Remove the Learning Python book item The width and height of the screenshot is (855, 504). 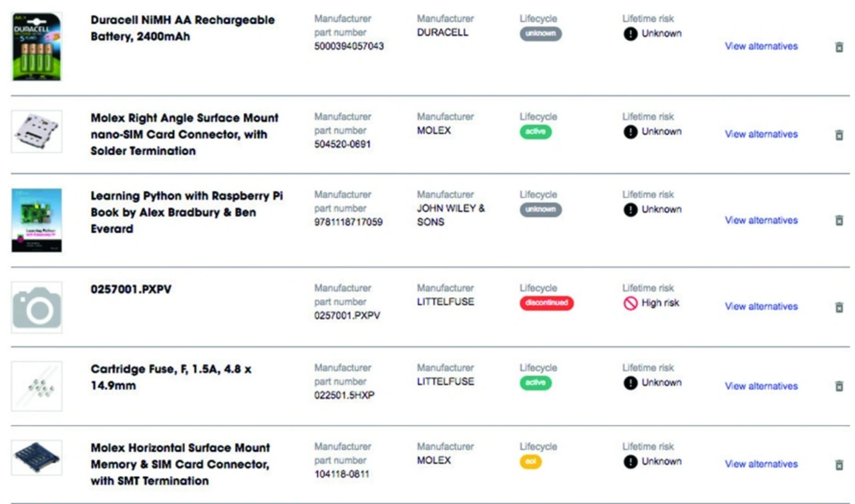coord(840,220)
